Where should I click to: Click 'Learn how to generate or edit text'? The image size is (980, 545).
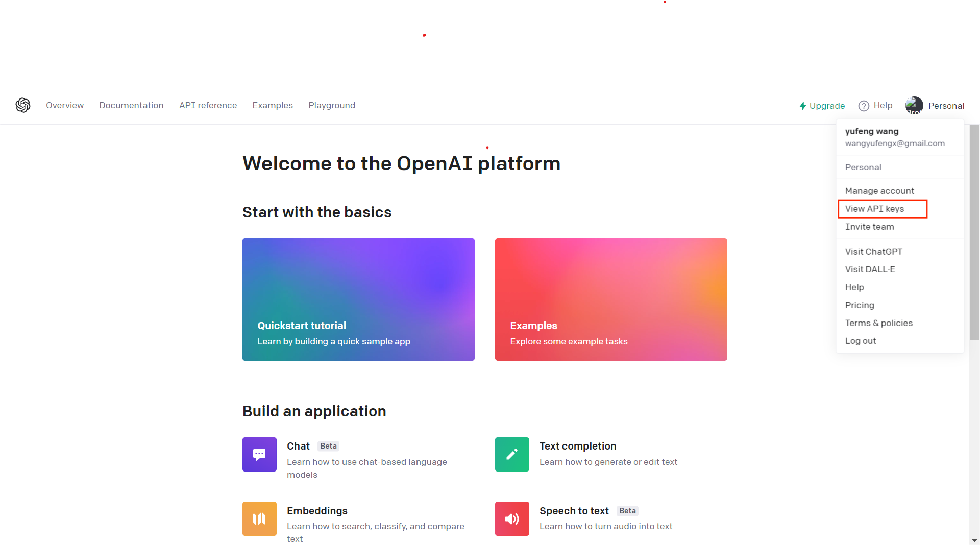pyautogui.click(x=608, y=462)
